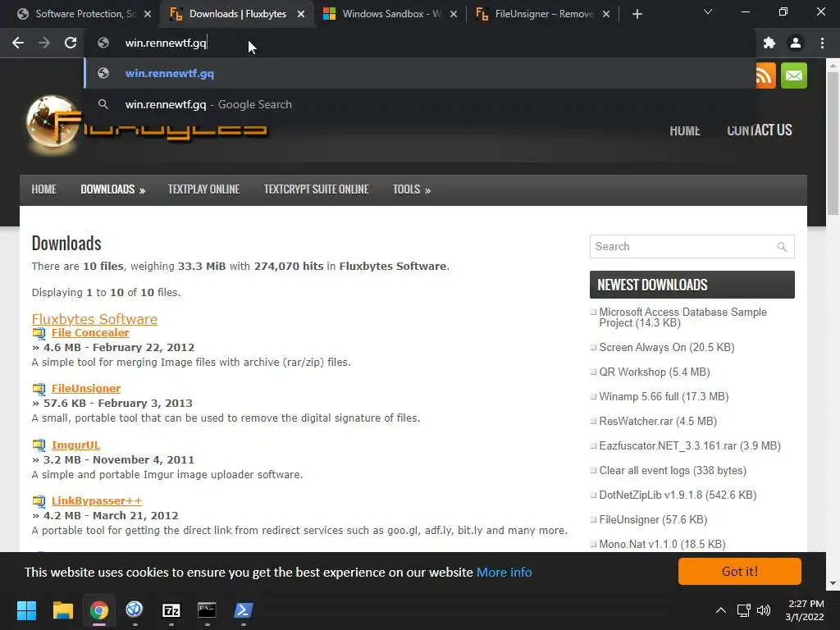Open the Command Prompt taskbar icon
Screen dimensions: 840x630
207,610
